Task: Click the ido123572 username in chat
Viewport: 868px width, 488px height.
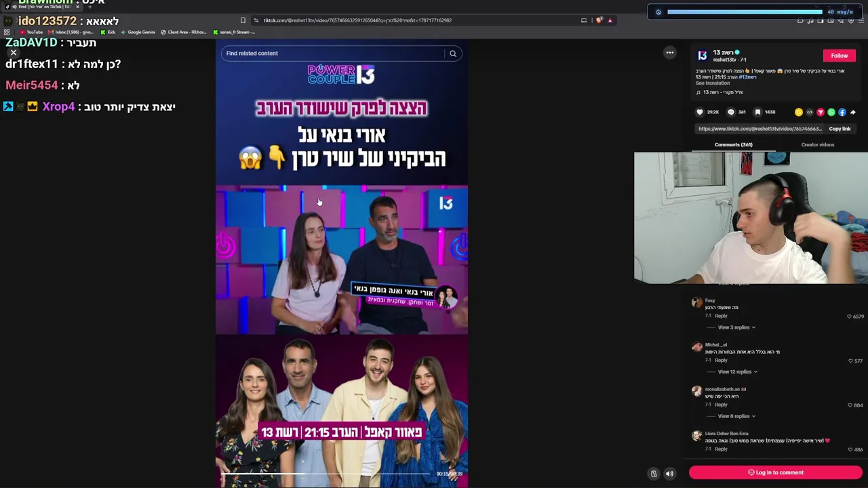Action: click(x=47, y=21)
